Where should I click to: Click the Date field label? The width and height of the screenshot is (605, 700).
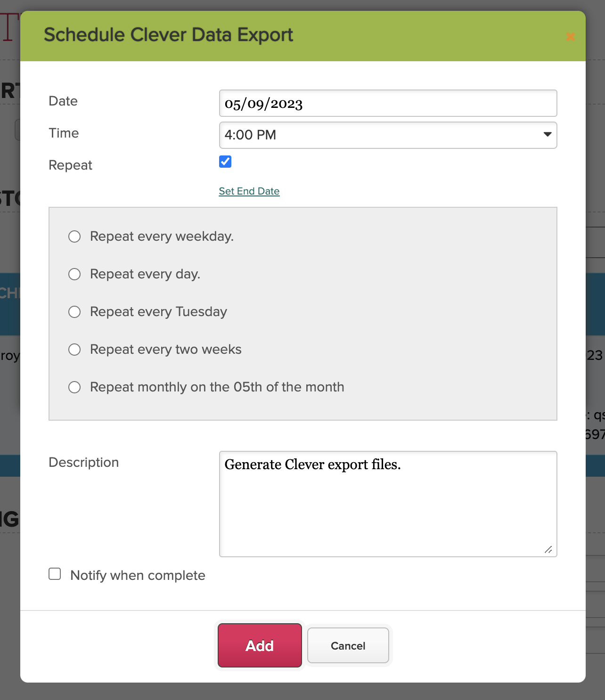[x=63, y=101]
